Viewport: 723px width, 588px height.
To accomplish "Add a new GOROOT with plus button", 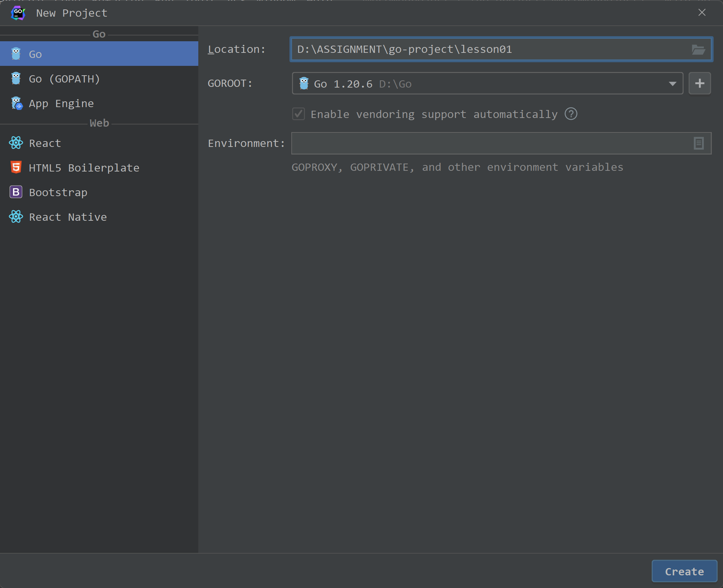I will tap(699, 84).
